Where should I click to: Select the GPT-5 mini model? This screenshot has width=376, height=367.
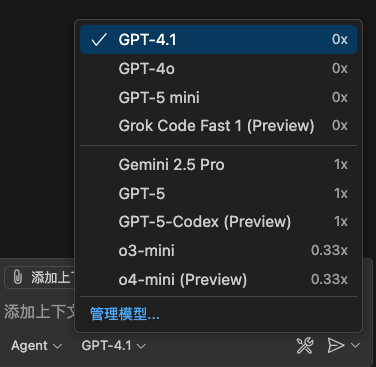point(218,97)
